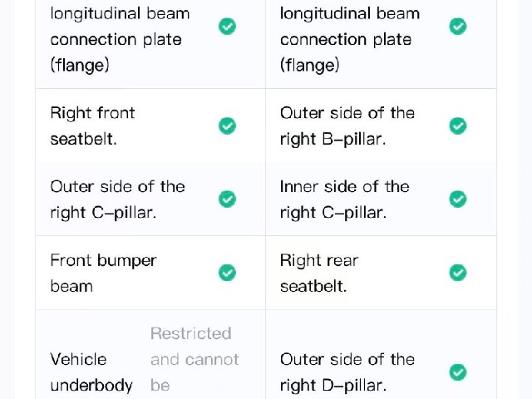Select Outer side of the right C-pillar text
532x399 pixels.
[118, 199]
